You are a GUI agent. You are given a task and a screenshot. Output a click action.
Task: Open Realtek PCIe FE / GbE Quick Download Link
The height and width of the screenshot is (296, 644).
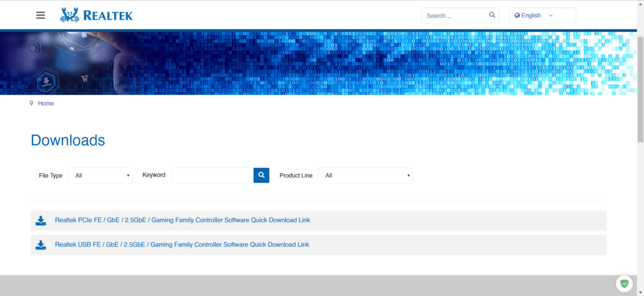pos(182,220)
